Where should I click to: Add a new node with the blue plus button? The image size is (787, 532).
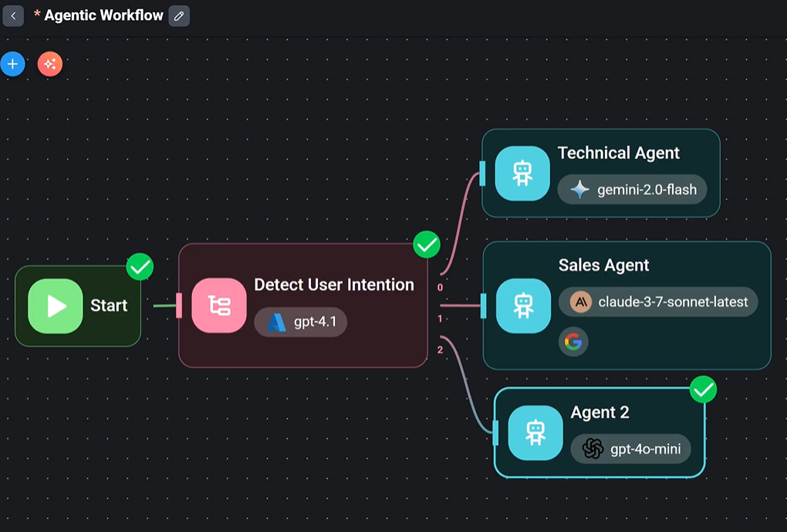click(x=13, y=64)
